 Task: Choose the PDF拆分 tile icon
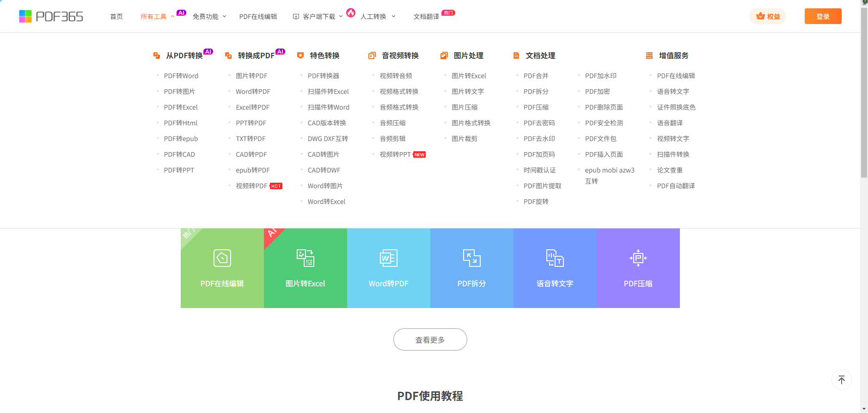[471, 258]
